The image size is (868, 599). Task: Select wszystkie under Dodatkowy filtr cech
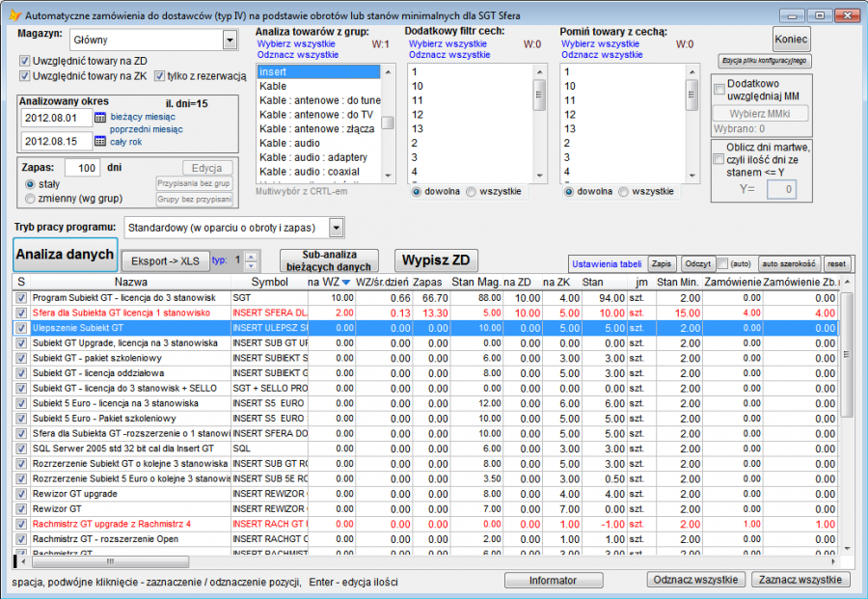[471, 192]
